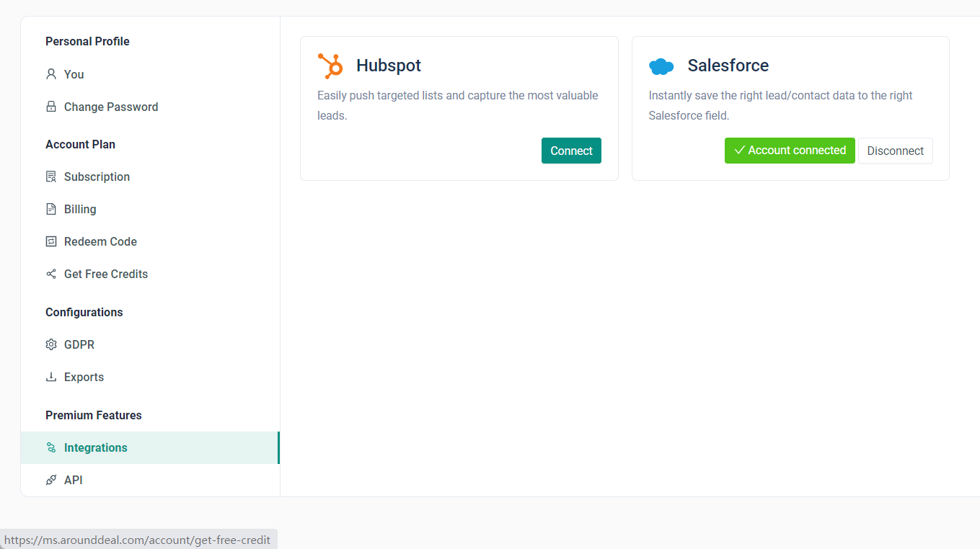Click the Billing document icon
The width and height of the screenshot is (980, 549).
point(51,209)
